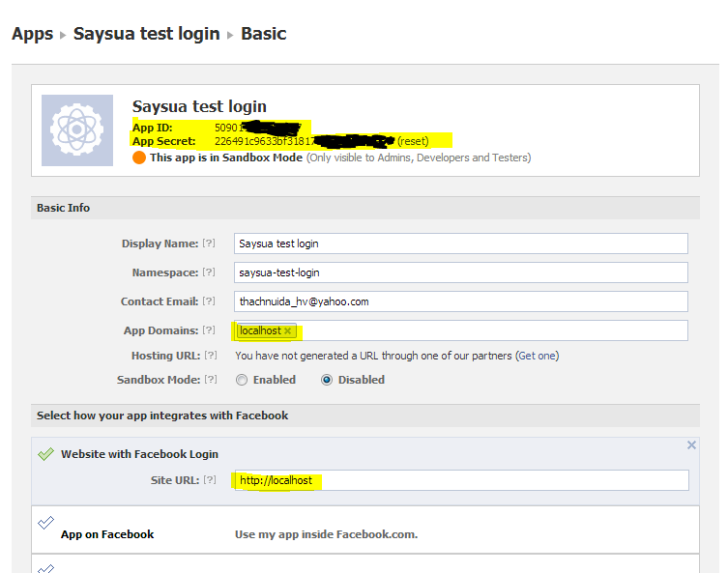Expand the App on Facebook integration option
The width and height of the screenshot is (728, 573).
pyautogui.click(x=107, y=534)
